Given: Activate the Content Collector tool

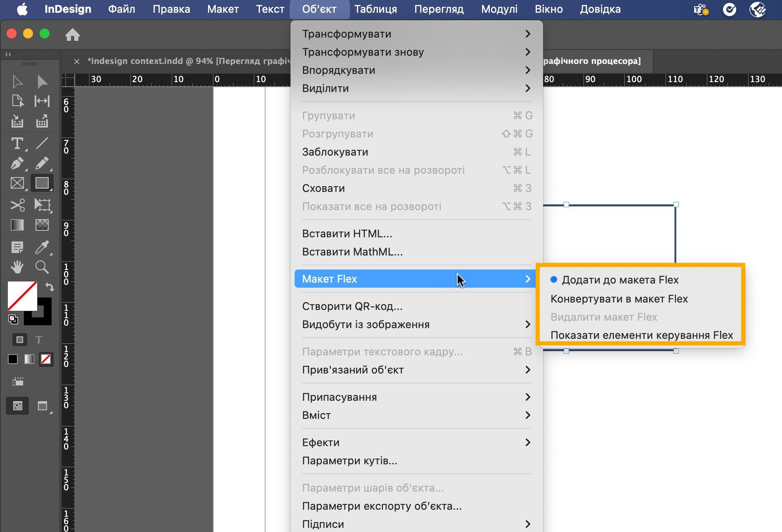Looking at the screenshot, I should 17,121.
